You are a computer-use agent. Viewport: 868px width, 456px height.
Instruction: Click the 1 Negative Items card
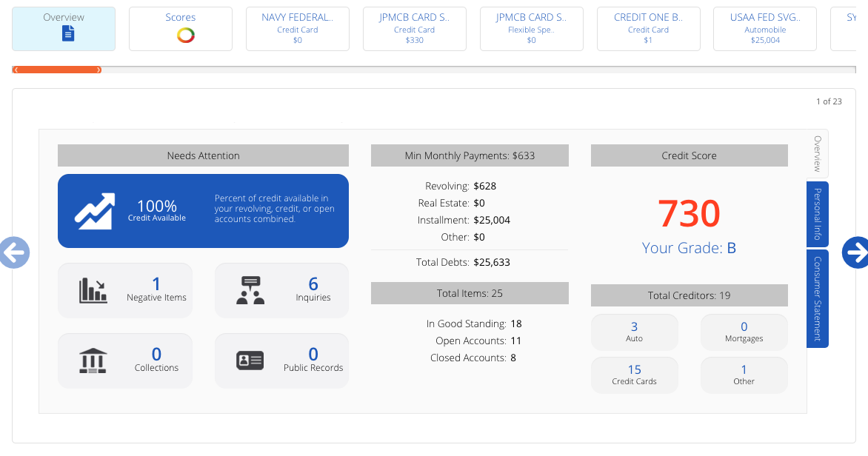(x=125, y=290)
